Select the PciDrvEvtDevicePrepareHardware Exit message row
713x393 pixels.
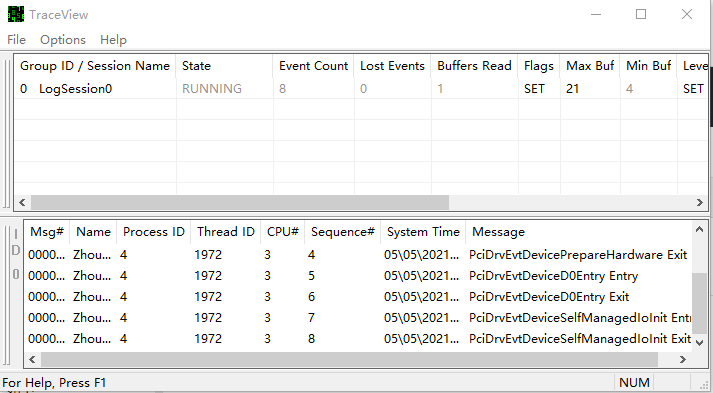358,255
